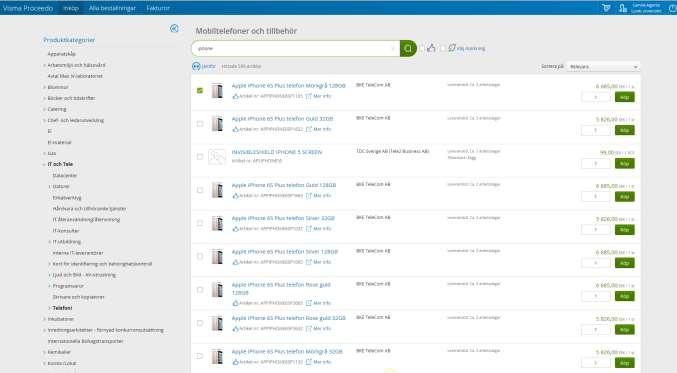Collapse the IT och Tele category
The width and height of the screenshot is (677, 373).
(x=44, y=164)
